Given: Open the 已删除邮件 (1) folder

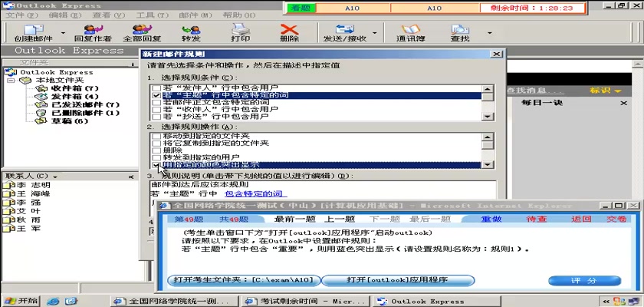Looking at the screenshot, I should click(x=85, y=113).
